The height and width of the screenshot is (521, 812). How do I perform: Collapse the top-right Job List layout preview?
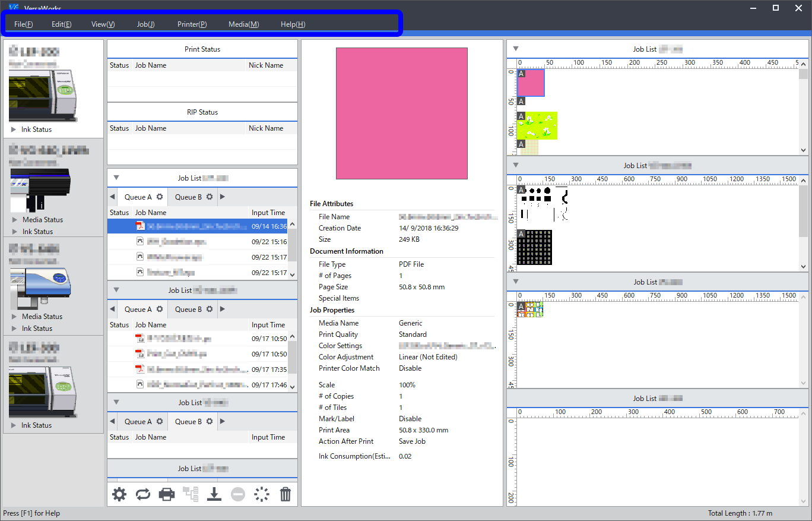[515, 49]
